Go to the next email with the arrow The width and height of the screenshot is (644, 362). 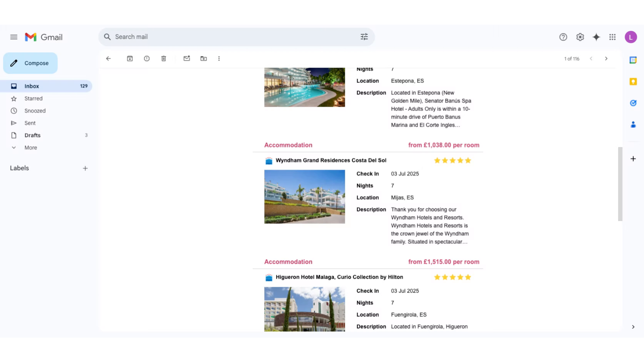click(x=606, y=59)
